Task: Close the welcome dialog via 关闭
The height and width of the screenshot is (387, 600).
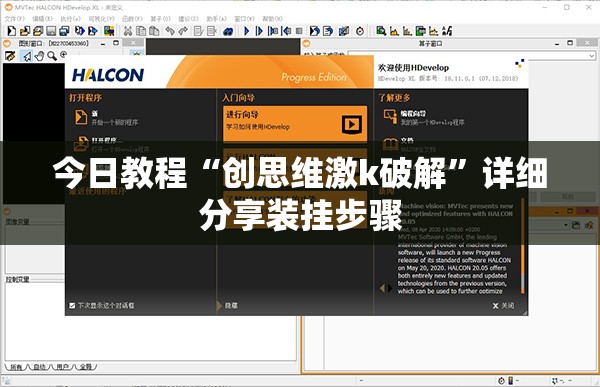Action: tap(503, 305)
